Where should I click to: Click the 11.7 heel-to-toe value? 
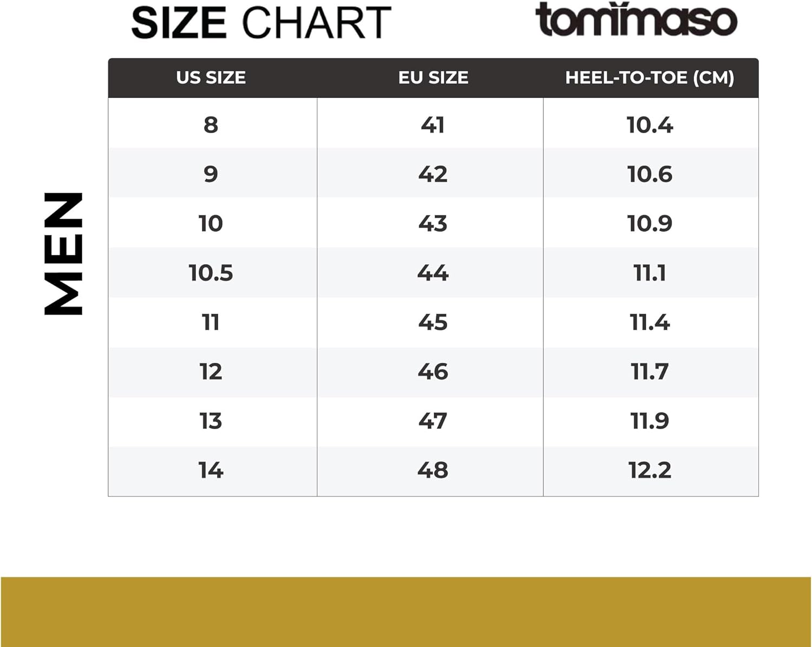tap(650, 371)
